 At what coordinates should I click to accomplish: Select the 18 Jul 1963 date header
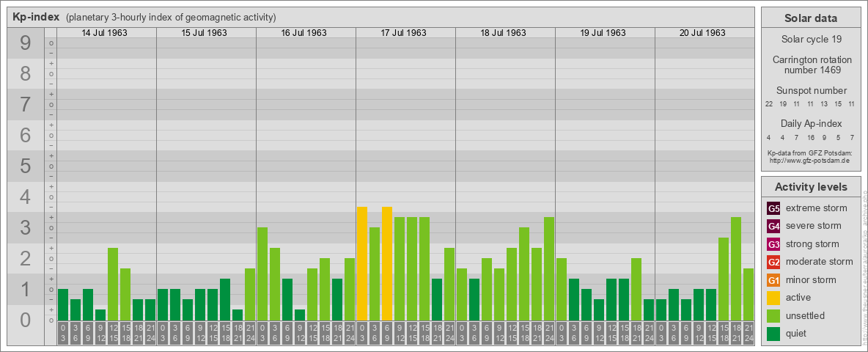click(x=503, y=33)
